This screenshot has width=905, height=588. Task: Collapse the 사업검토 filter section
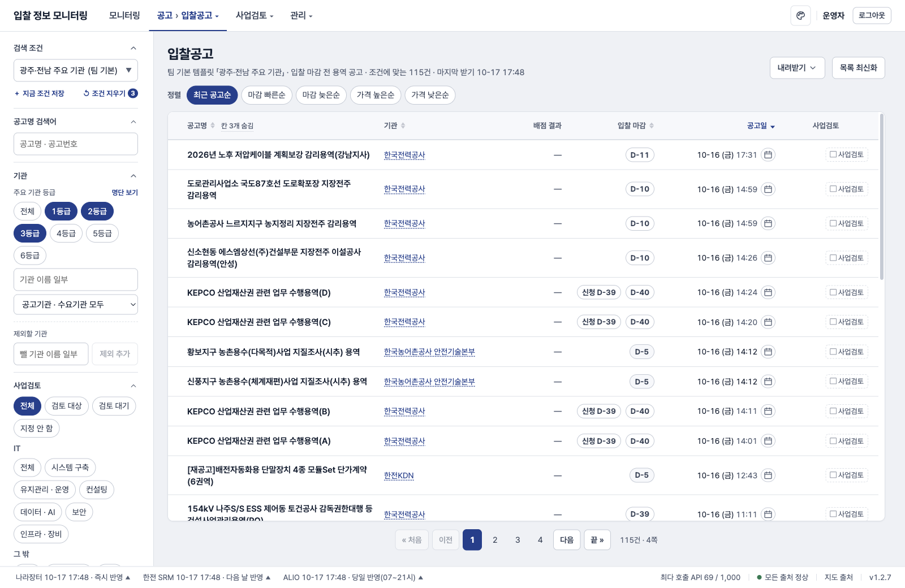click(133, 386)
